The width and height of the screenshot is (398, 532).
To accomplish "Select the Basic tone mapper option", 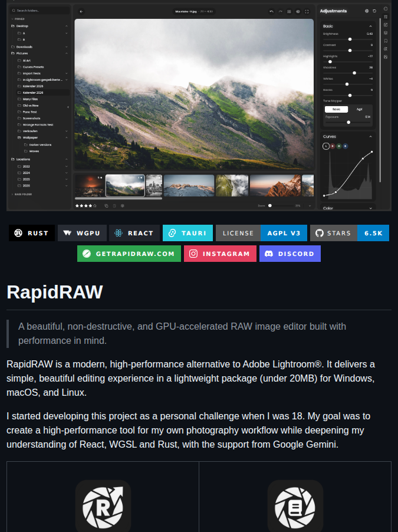I will click(x=336, y=109).
